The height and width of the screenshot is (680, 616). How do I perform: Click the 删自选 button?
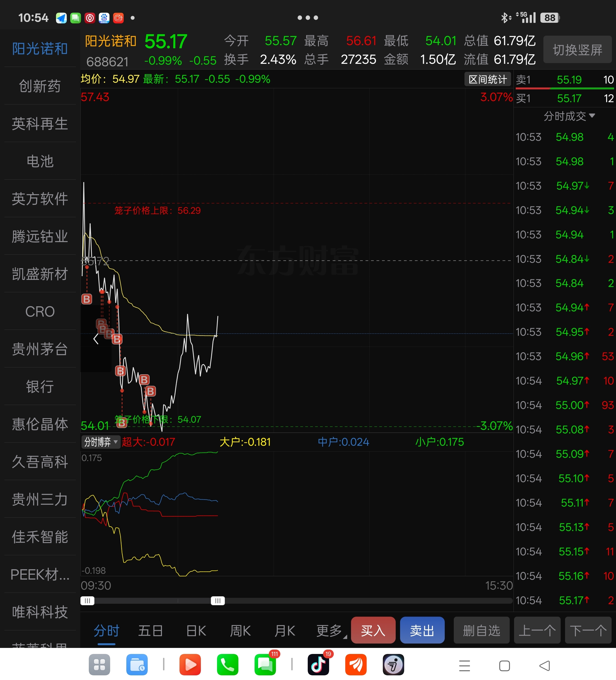click(x=481, y=630)
